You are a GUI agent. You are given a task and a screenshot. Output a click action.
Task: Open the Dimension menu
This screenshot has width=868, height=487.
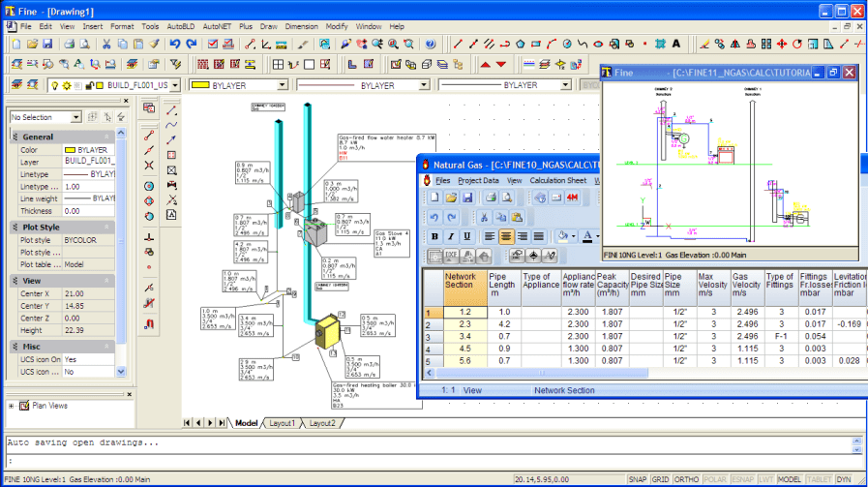301,26
